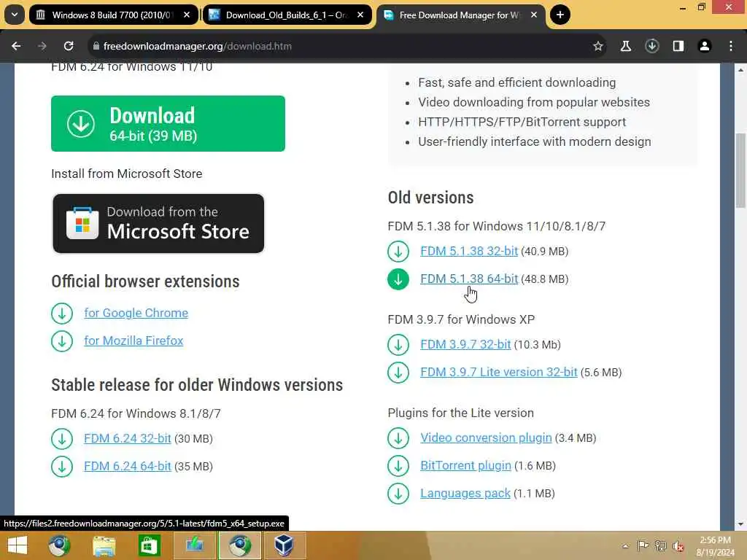Open the network tray icon

pos(661,545)
